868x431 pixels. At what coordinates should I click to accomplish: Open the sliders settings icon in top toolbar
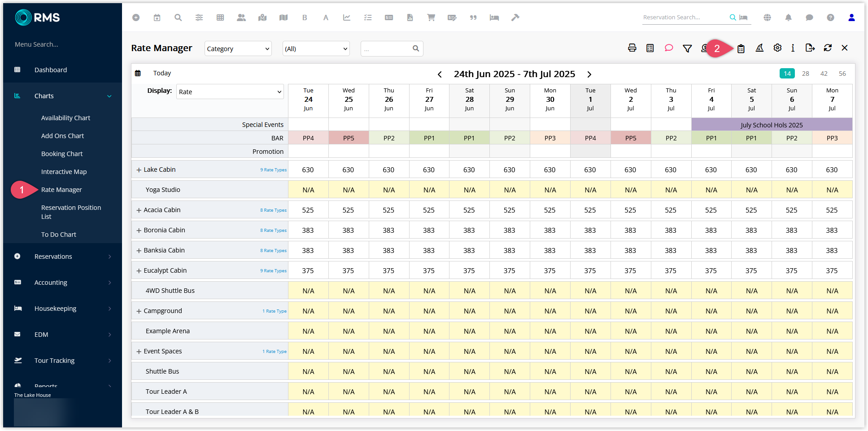199,17
